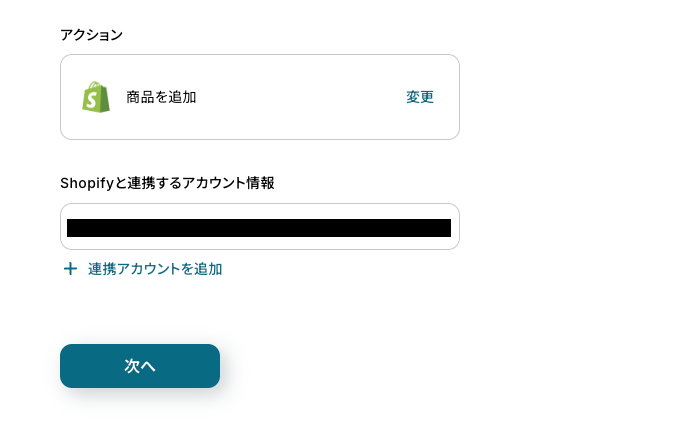Image resolution: width=692 pixels, height=428 pixels.
Task: Select the action card containing 商品を追加
Action: pos(259,97)
